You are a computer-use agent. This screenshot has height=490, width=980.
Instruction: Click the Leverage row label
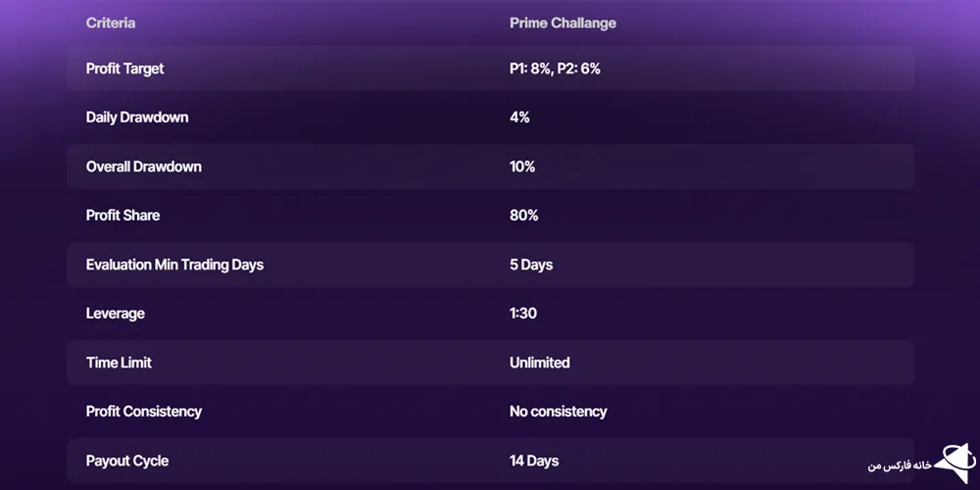tap(116, 314)
